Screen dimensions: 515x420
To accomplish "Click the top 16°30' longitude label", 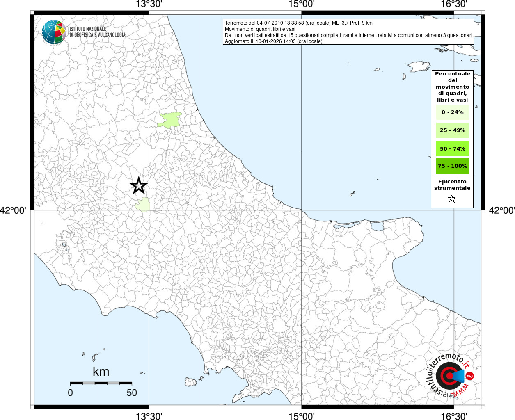I will 454,5.
